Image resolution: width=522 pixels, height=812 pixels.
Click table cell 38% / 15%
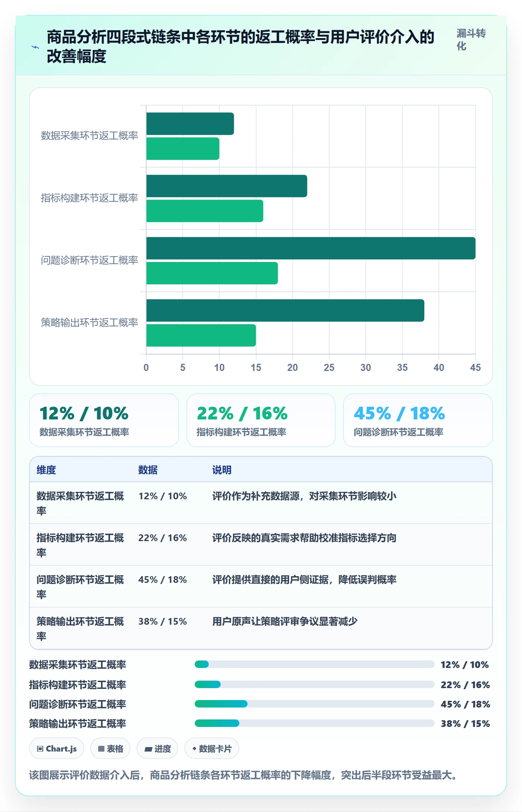click(163, 621)
